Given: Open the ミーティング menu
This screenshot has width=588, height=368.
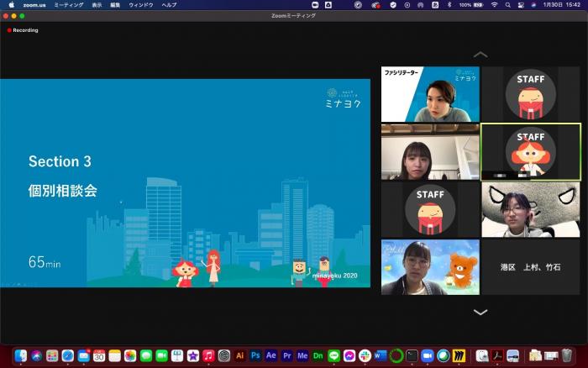Looking at the screenshot, I should tap(69, 5).
